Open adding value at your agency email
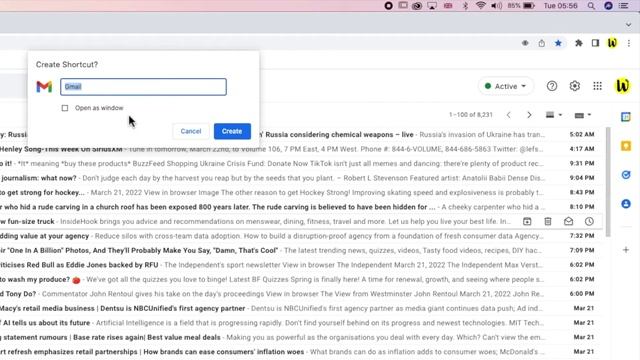This screenshot has width=640, height=360. (301, 236)
